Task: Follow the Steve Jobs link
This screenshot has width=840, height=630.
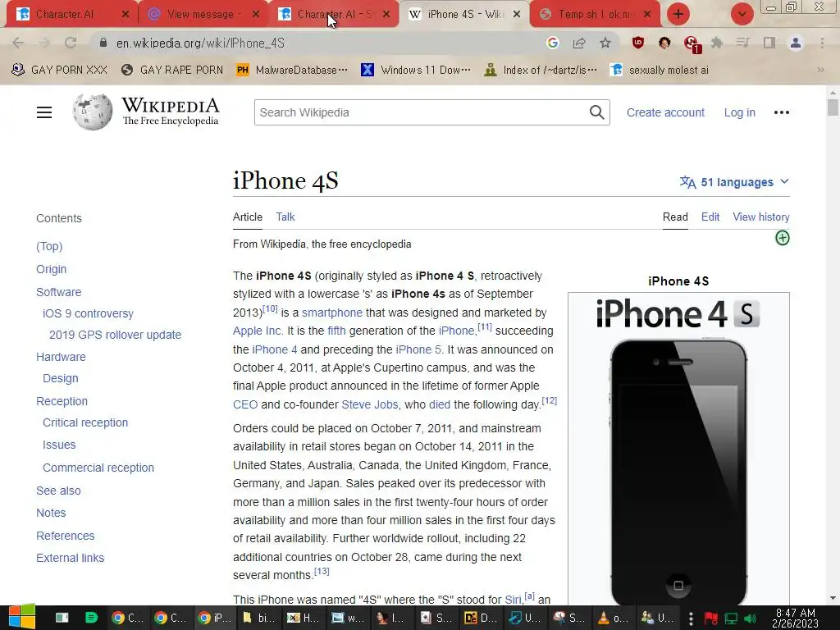Action: point(370,404)
